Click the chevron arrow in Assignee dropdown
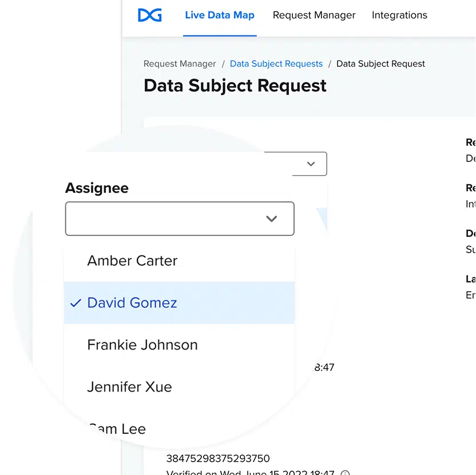This screenshot has width=476, height=475. click(x=272, y=219)
